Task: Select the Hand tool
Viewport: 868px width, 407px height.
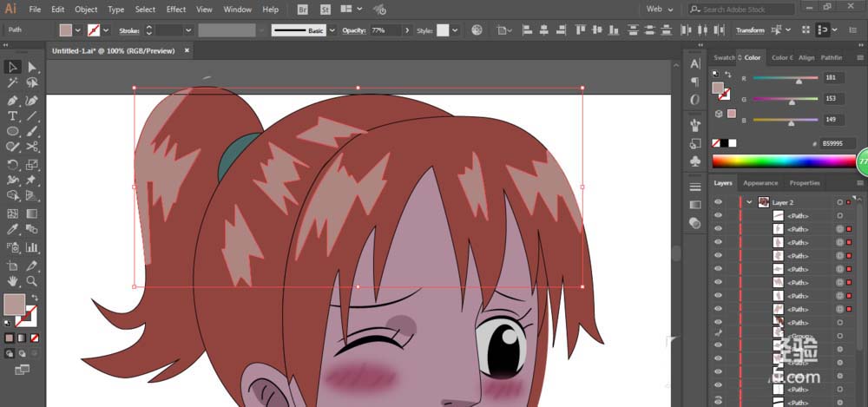Action: click(12, 281)
